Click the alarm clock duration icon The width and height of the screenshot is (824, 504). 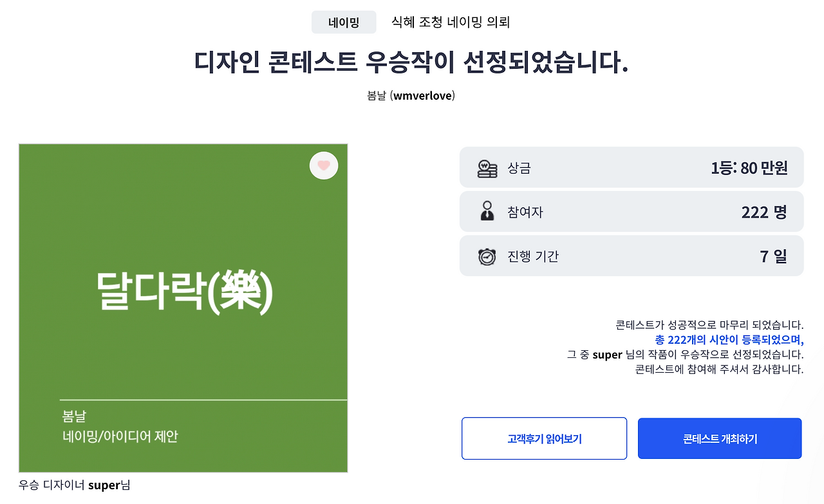click(x=487, y=256)
